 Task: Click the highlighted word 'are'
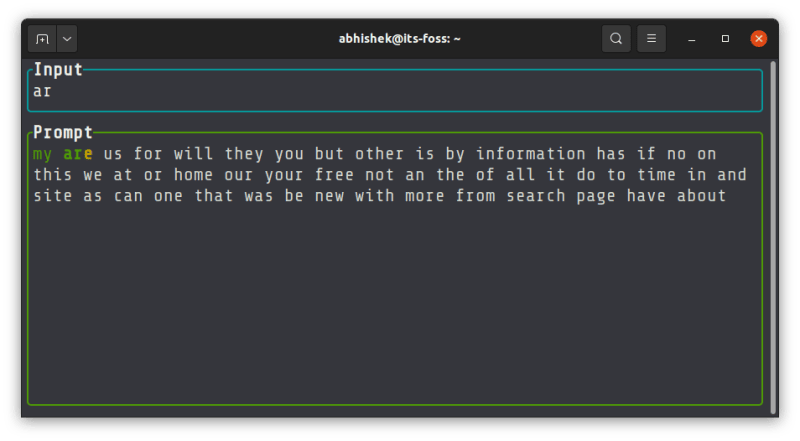(x=78, y=154)
